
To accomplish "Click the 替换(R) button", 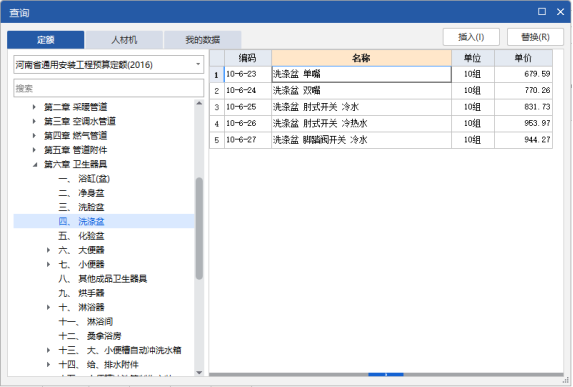I will [x=535, y=37].
